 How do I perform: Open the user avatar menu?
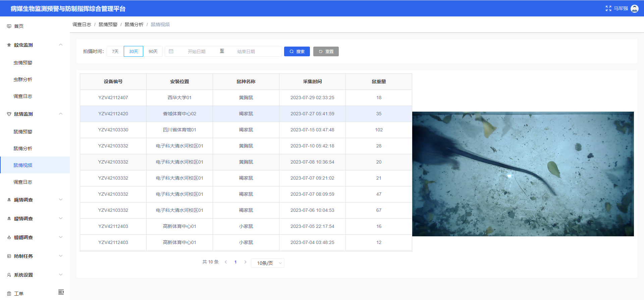click(635, 8)
